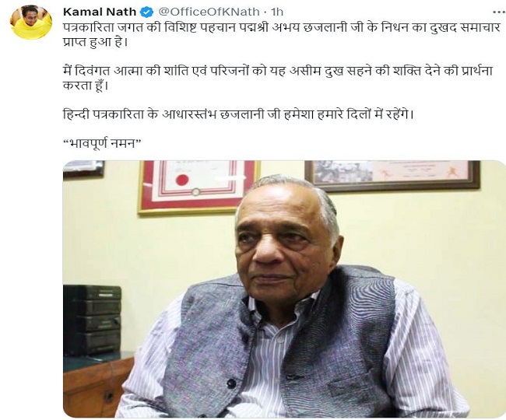Click the red framed certificate in the photo

tap(199, 186)
